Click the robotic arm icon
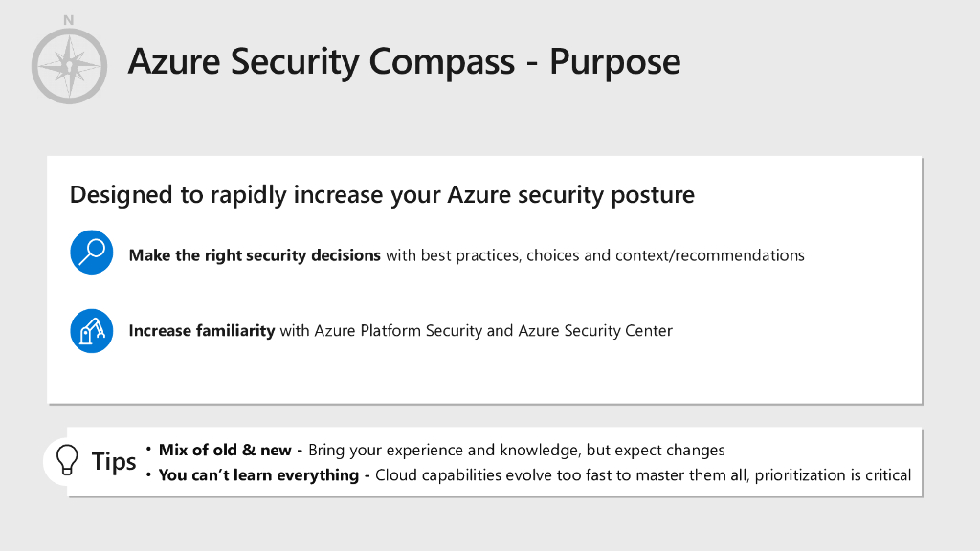Viewport: 980px width, 551px height. coord(92,330)
